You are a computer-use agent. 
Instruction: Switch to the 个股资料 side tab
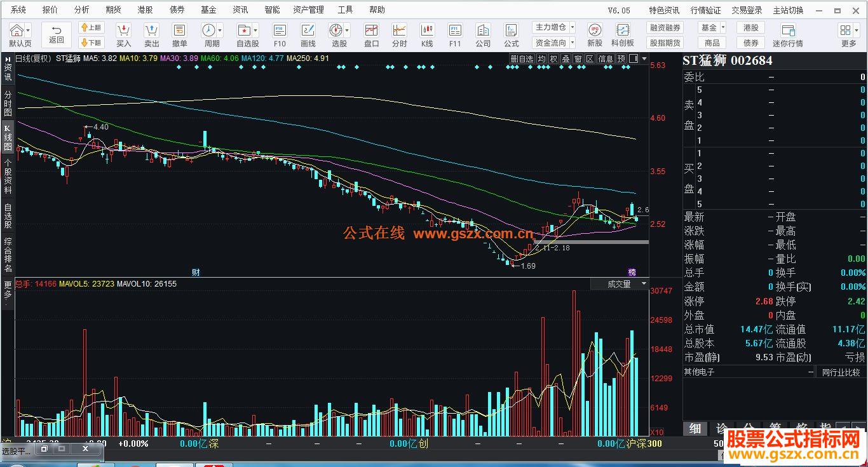tap(8, 176)
